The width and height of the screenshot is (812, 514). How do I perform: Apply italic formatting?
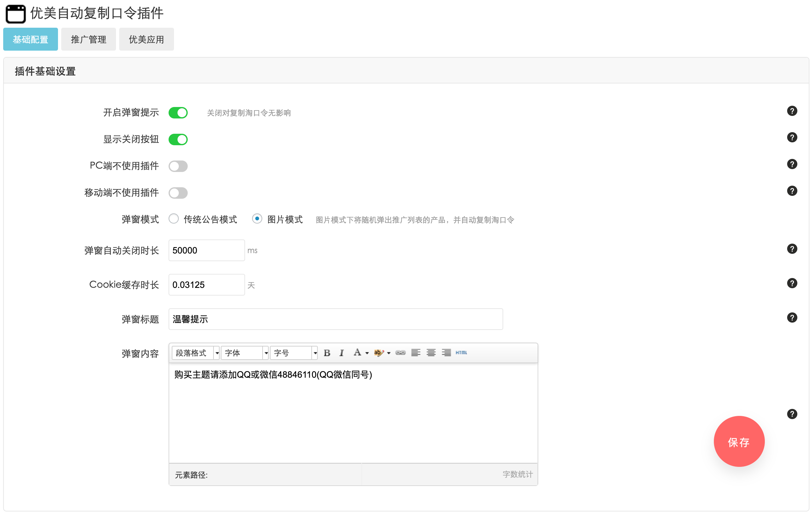pyautogui.click(x=342, y=353)
